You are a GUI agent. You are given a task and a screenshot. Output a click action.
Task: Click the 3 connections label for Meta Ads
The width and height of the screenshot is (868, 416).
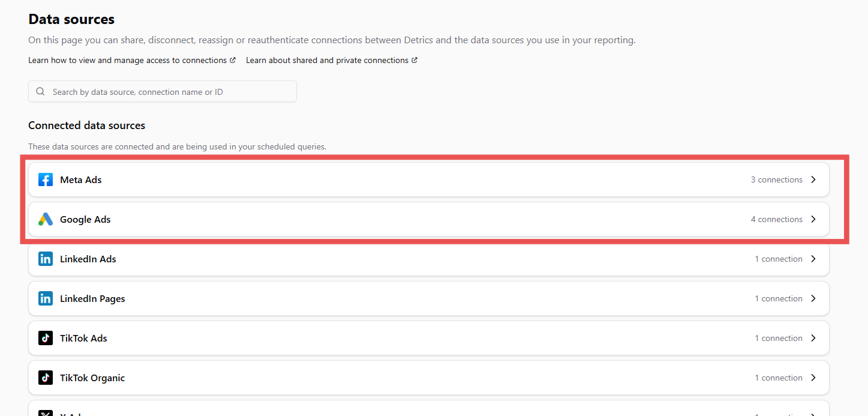(x=777, y=179)
